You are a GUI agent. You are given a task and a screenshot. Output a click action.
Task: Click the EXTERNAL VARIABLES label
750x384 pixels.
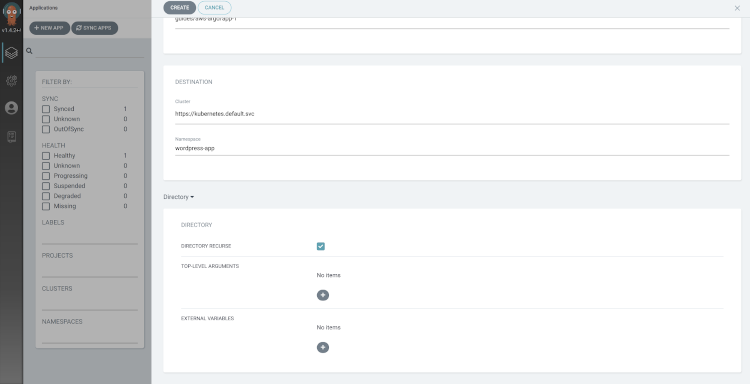pyautogui.click(x=208, y=318)
